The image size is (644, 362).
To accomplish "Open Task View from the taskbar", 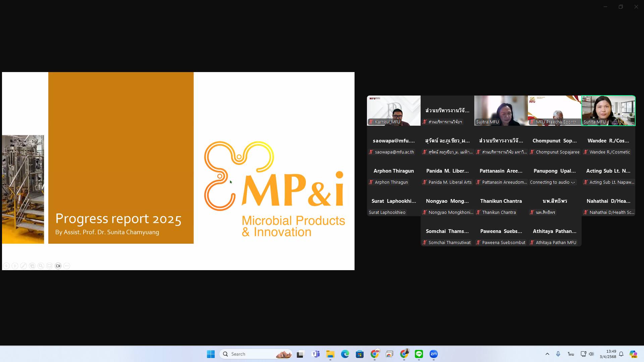I will pos(300,354).
